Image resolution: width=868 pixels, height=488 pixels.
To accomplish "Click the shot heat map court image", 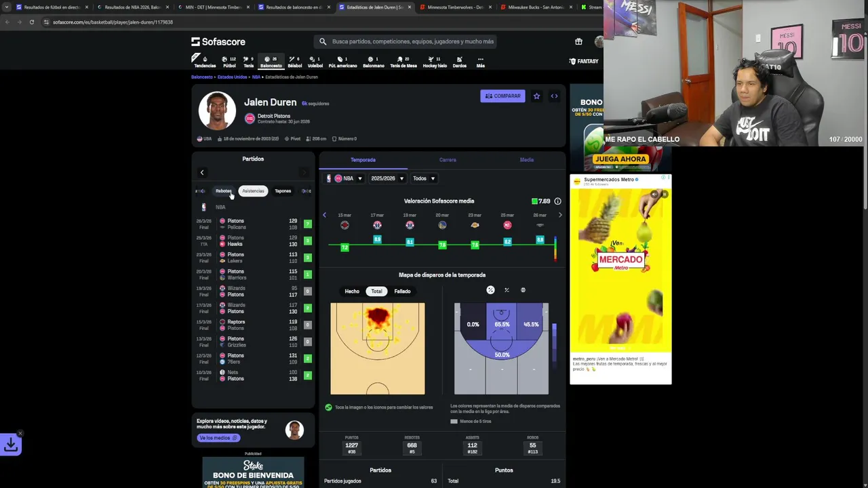I will tap(378, 348).
